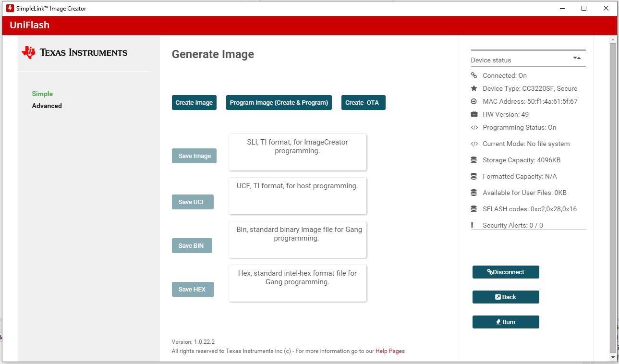Screen dimensions: 619x364
Task: Collapse the Device status panel arrow
Action: [x=577, y=58]
